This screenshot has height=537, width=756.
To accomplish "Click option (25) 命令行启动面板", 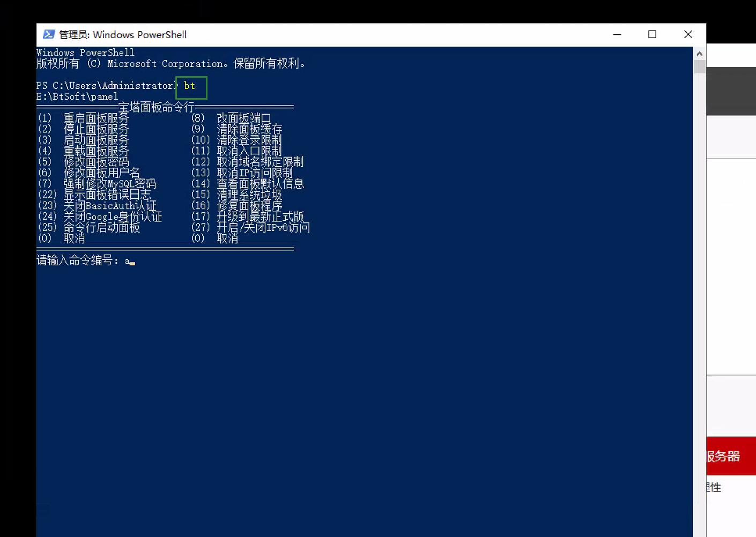I will click(88, 227).
